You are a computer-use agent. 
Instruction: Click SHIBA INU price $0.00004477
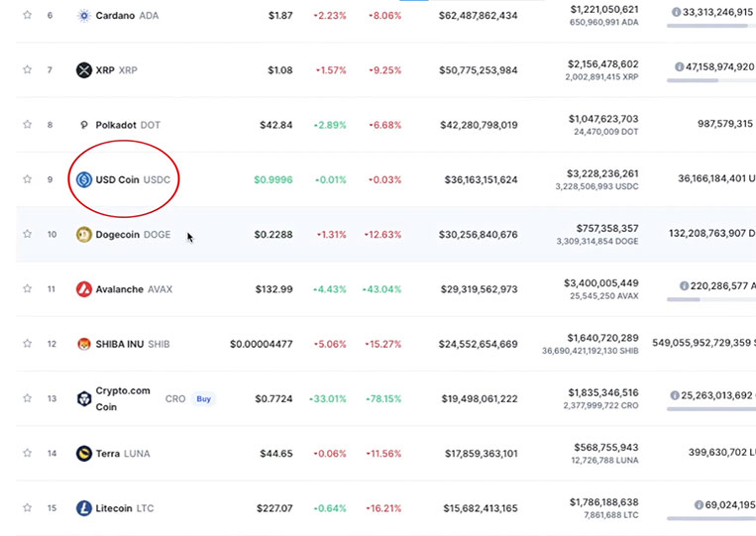click(261, 344)
